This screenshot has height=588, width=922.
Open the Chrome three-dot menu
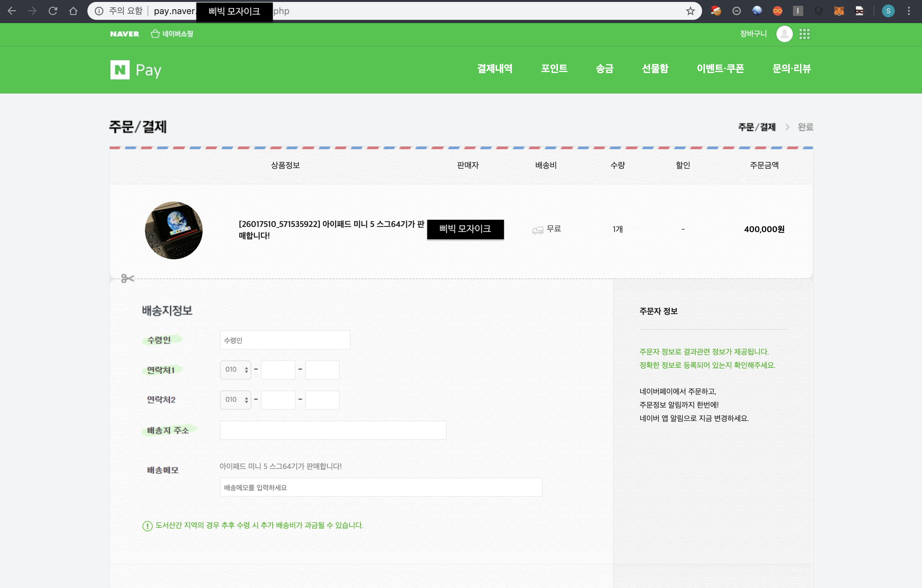pyautogui.click(x=909, y=11)
